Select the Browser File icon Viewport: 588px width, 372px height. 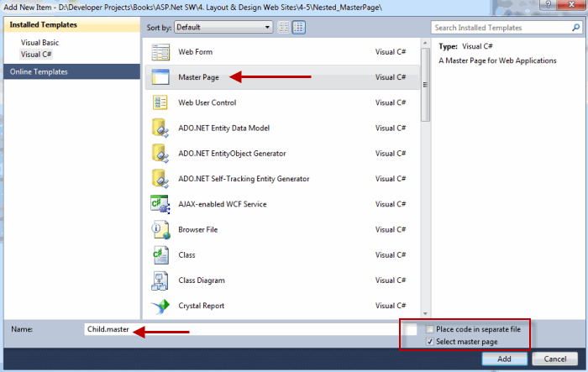160,229
